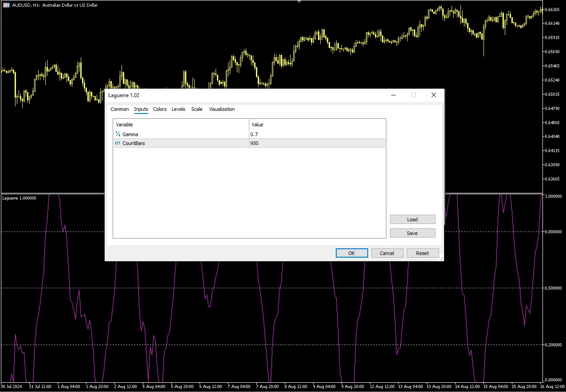
Task: Go to the Scale tab
Action: click(197, 109)
